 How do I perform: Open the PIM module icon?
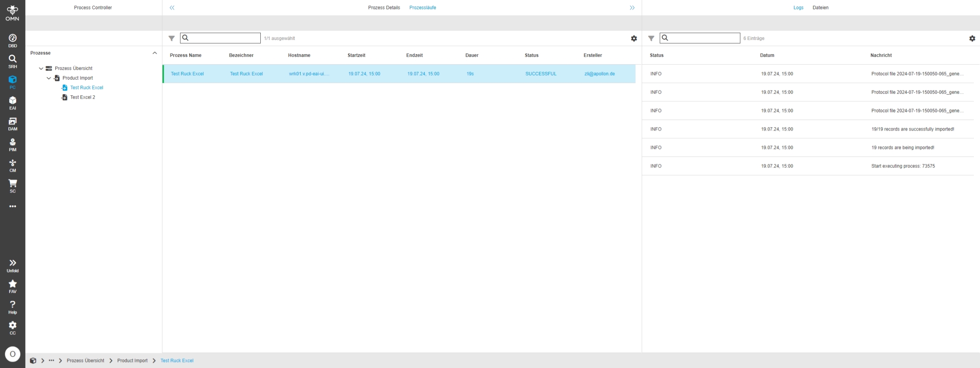13,145
